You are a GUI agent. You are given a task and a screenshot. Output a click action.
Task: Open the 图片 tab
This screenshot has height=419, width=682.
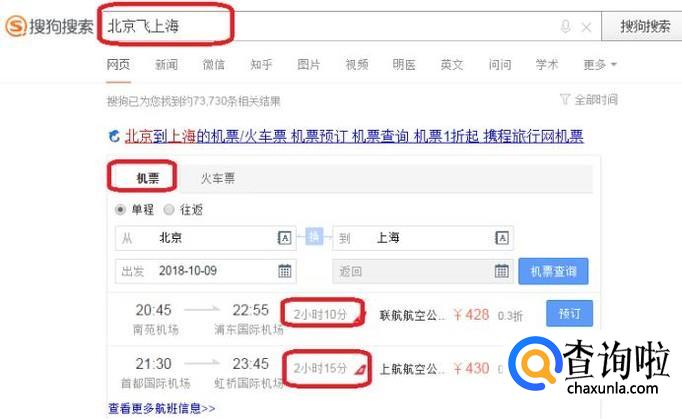[309, 65]
